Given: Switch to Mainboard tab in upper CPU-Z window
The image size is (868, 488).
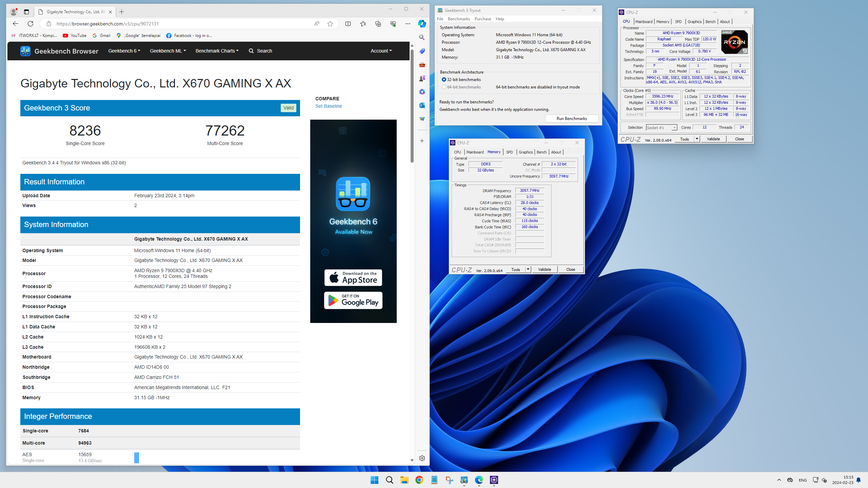Looking at the screenshot, I should pyautogui.click(x=644, y=22).
